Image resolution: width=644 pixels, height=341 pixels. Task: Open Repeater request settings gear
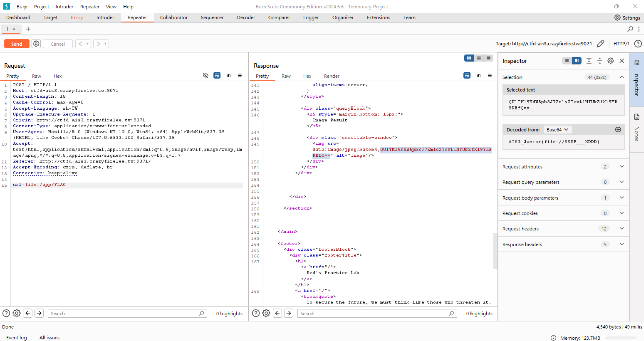coord(36,44)
